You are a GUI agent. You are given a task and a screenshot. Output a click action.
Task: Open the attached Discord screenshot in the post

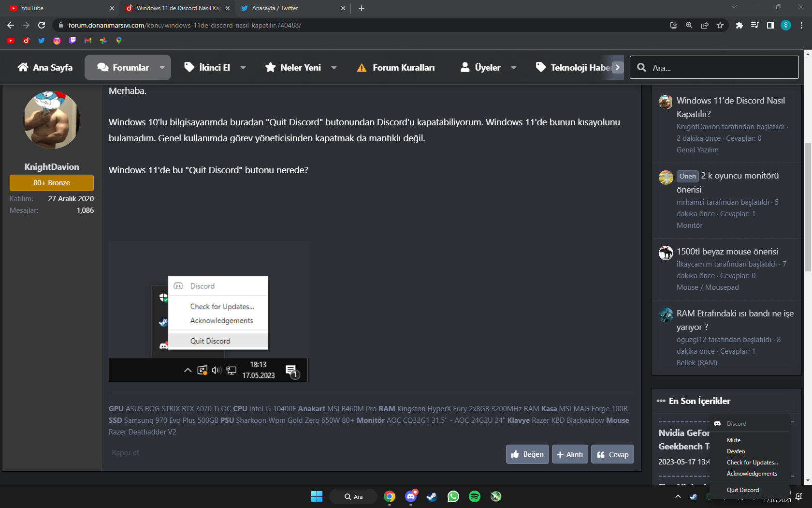click(x=208, y=312)
